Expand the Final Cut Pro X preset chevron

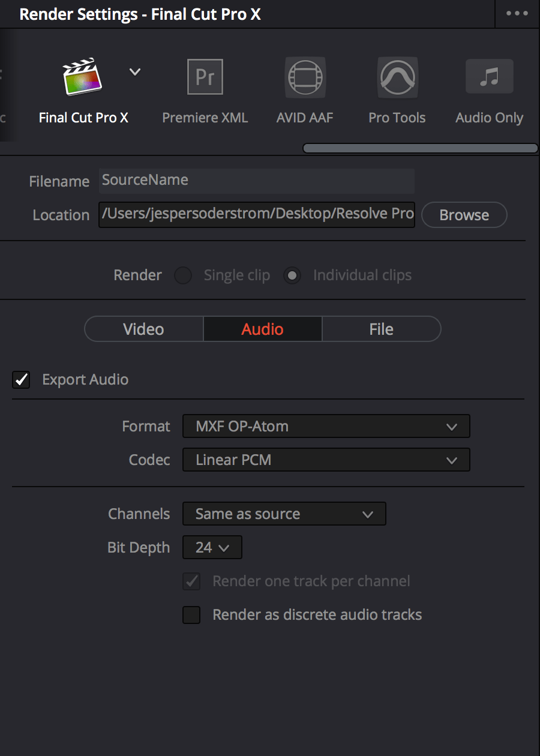point(135,72)
